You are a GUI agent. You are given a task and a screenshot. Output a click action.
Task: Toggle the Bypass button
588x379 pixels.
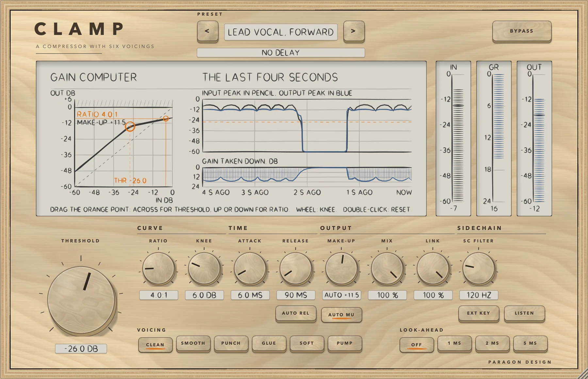tap(522, 31)
